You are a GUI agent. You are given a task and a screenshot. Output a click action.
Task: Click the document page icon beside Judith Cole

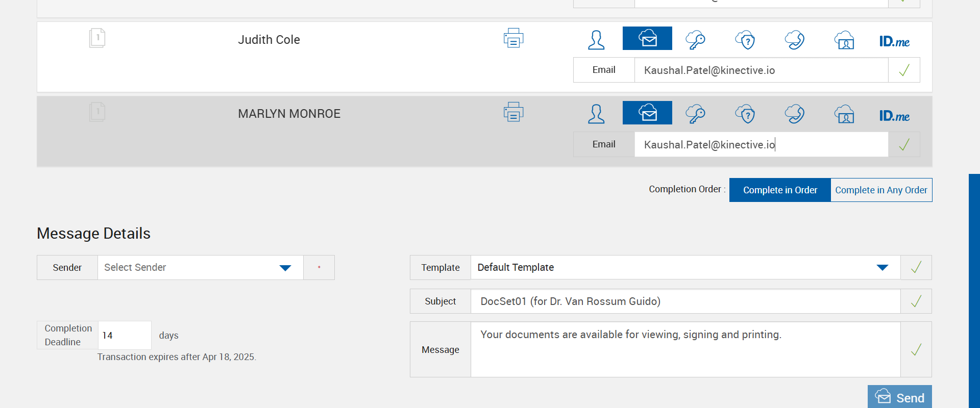(x=97, y=38)
